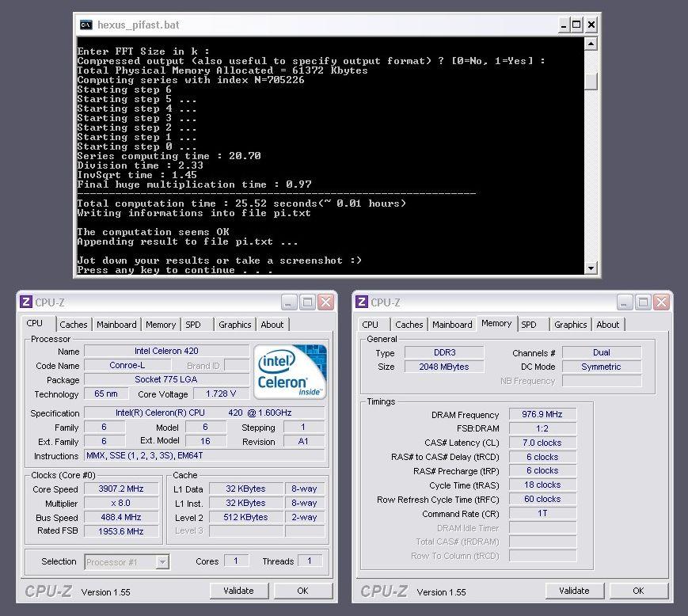
Task: Click the Package value Socket 775 LGA
Action: coord(167,379)
